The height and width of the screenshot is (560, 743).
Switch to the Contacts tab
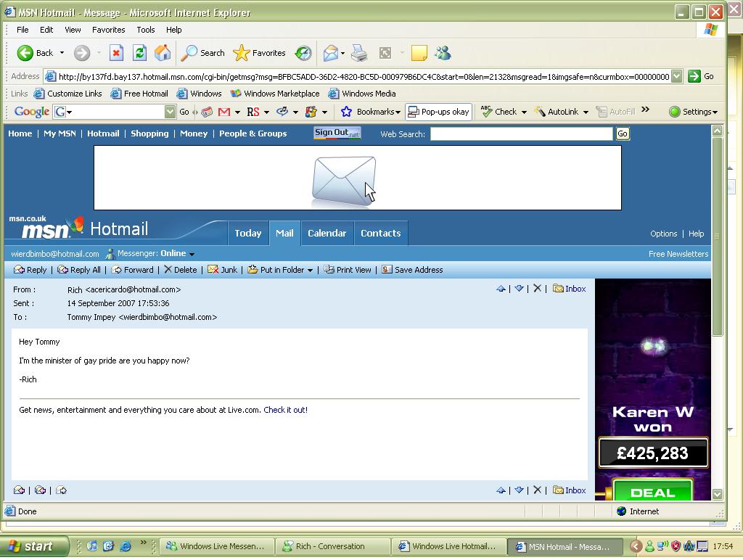(380, 233)
